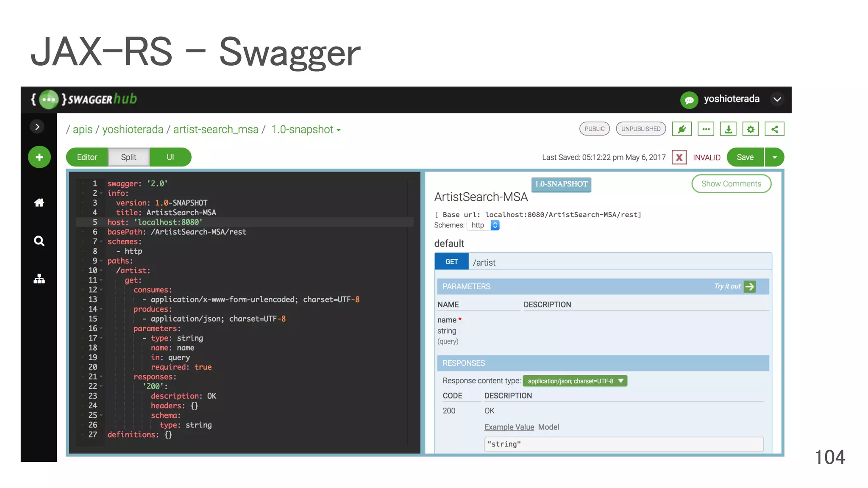
Task: Open the response content type selector
Action: point(575,381)
